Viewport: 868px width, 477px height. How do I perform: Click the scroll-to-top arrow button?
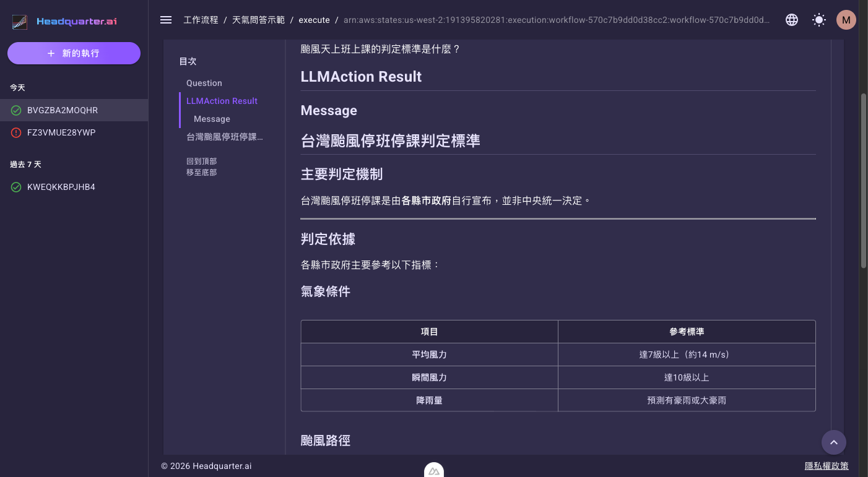tap(834, 442)
